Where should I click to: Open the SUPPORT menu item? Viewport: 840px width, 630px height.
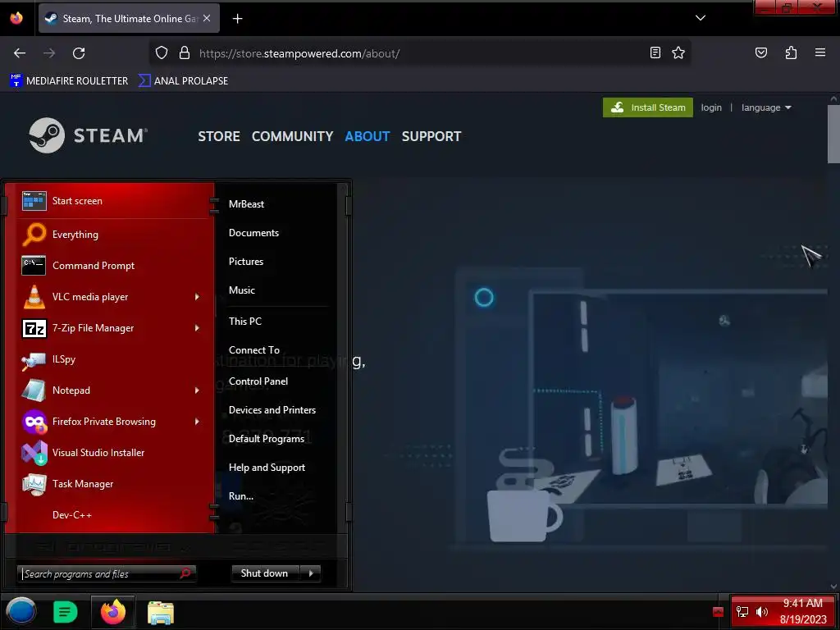pyautogui.click(x=431, y=137)
